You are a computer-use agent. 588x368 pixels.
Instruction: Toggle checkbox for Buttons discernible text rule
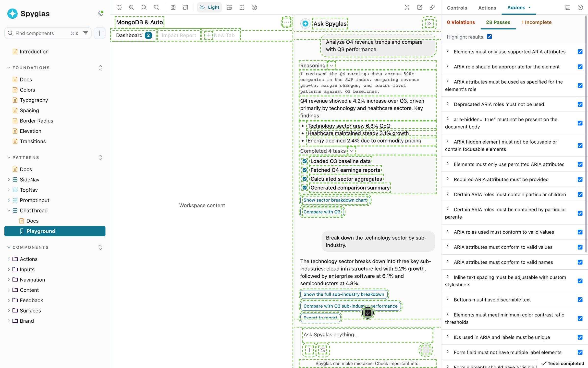(x=580, y=300)
